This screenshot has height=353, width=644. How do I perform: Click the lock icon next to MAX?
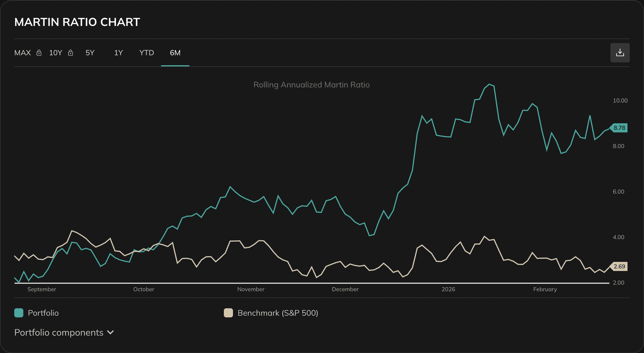coord(39,53)
